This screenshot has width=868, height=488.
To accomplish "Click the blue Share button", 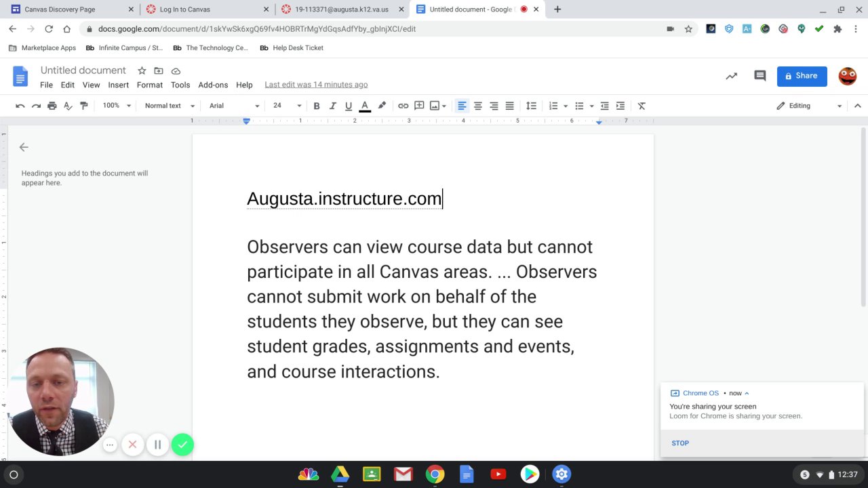I will click(x=802, y=76).
